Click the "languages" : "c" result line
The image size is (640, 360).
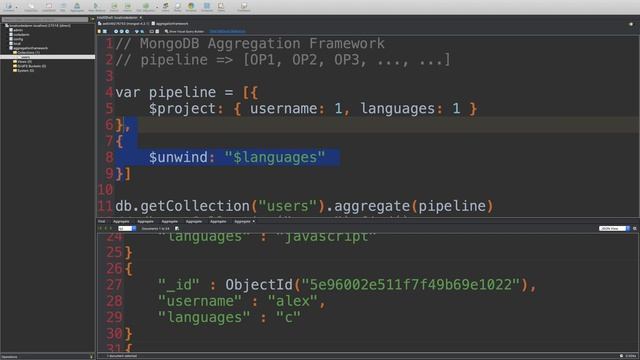tap(229, 318)
